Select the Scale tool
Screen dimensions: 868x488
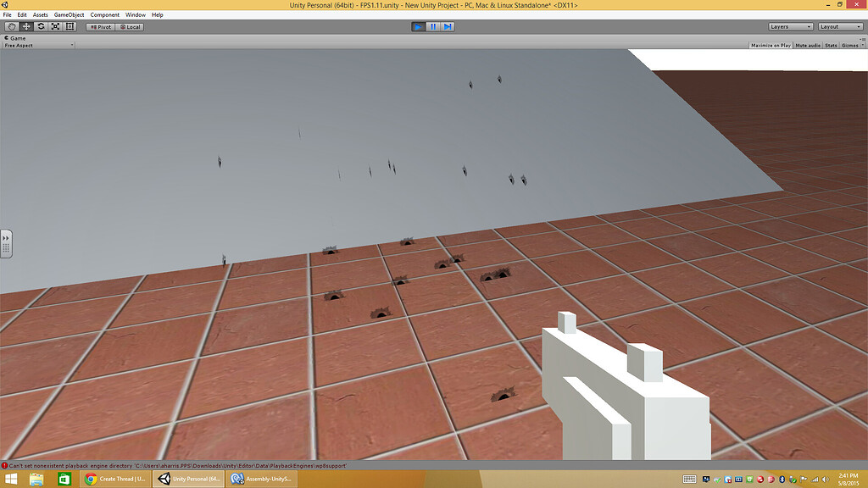pyautogui.click(x=55, y=26)
